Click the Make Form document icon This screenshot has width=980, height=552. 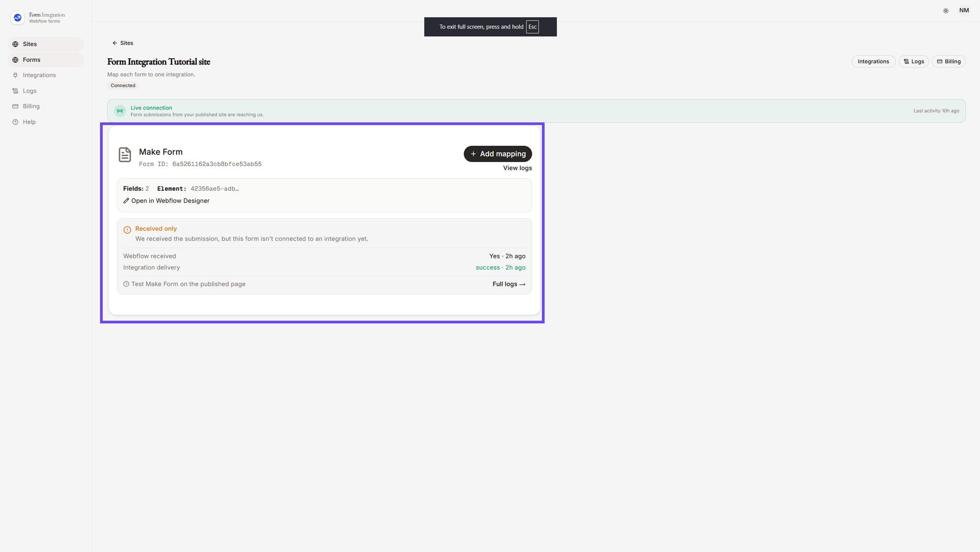point(125,155)
